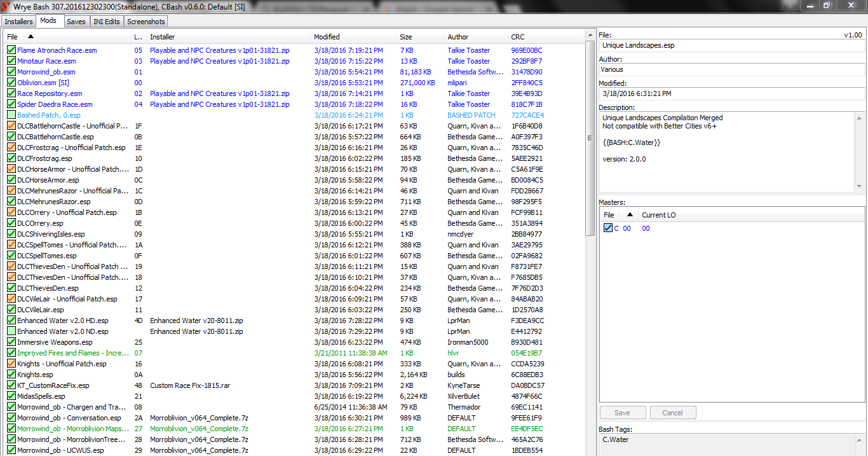
Task: Select Morrowind_ob - Chargen and Tra... row
Action: 295,407
